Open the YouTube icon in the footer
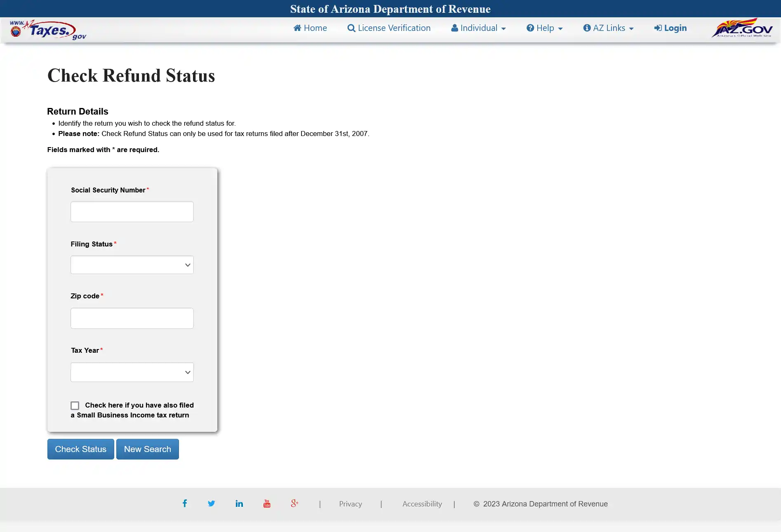 [267, 504]
